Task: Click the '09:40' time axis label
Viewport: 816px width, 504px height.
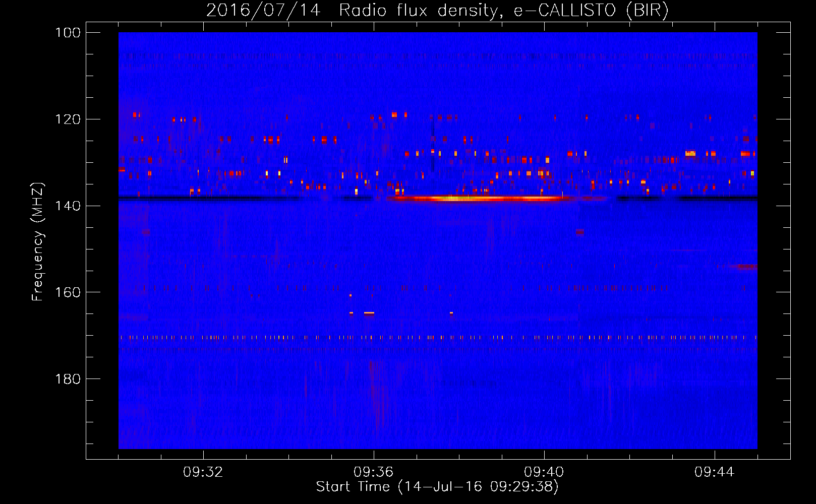Action: (544, 472)
